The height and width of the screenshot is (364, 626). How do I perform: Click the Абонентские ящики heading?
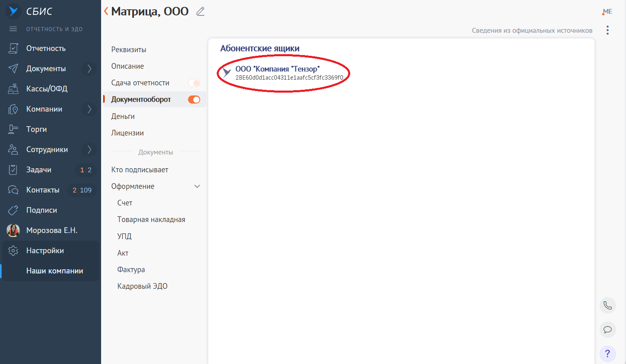260,49
